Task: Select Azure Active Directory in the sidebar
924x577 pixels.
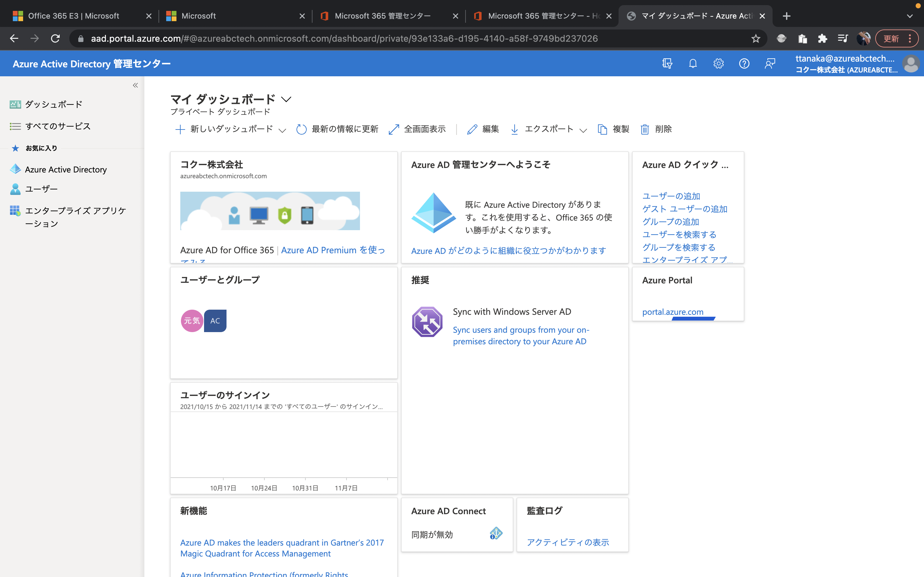Action: point(66,169)
